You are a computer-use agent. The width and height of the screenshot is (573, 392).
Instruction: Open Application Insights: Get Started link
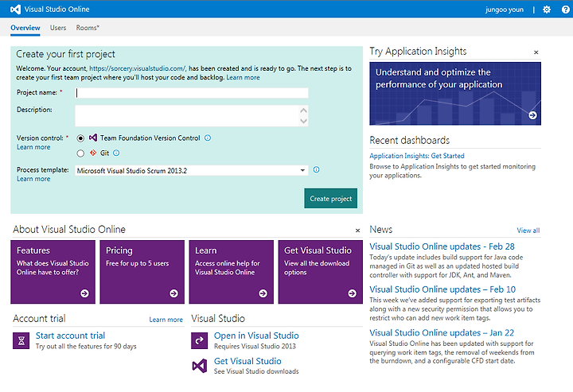coord(416,156)
